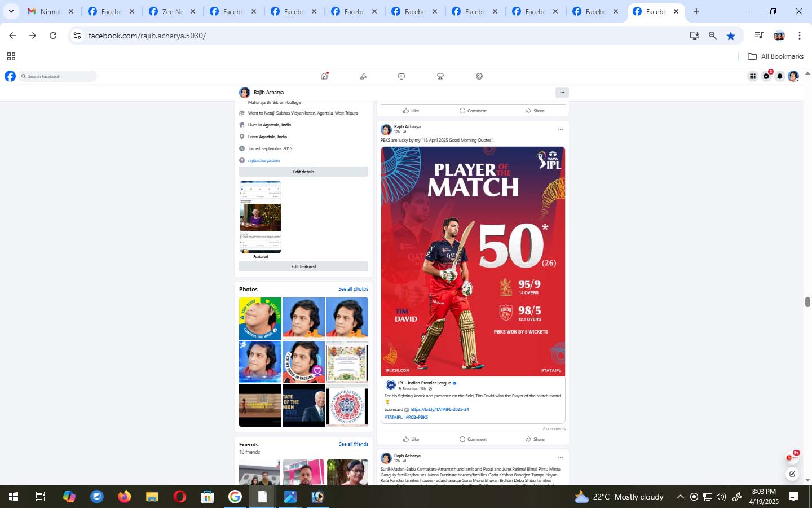
Task: Open the Watch video icon in navigation
Action: [x=401, y=76]
